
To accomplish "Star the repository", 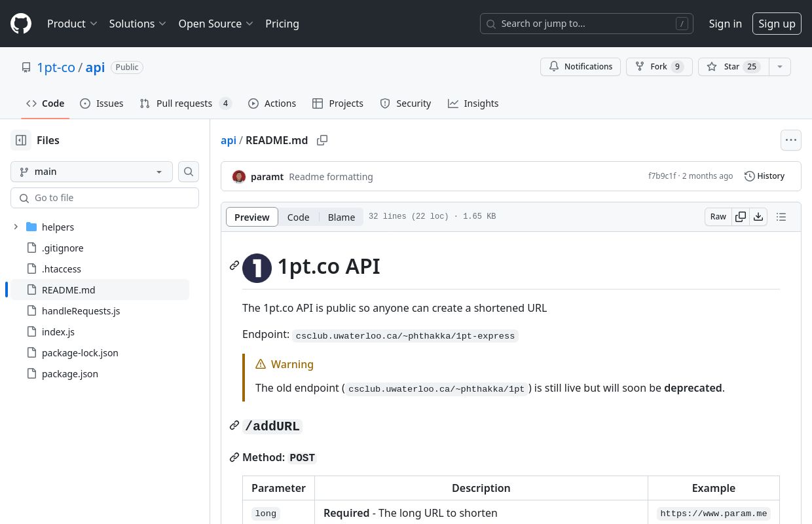I will (x=733, y=67).
